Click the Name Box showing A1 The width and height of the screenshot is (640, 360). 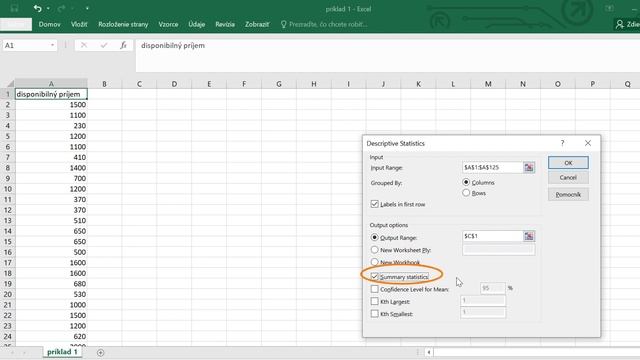25,45
